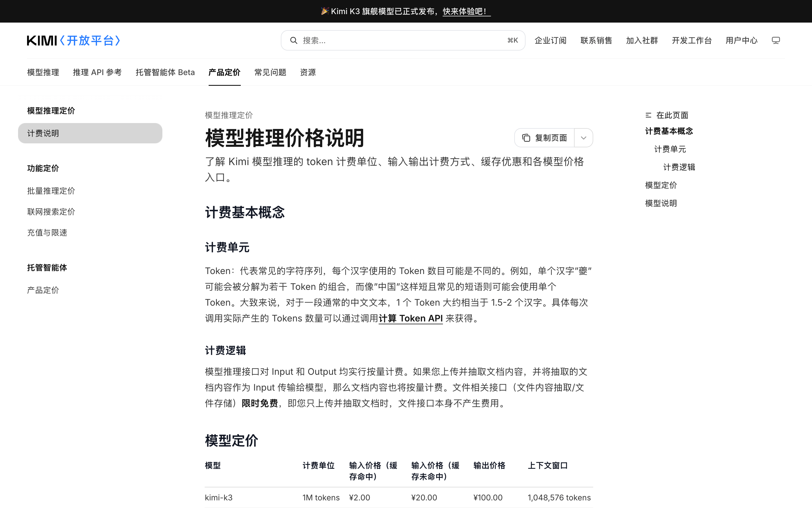Click the 计算 Token API link
Image resolution: width=812 pixels, height=508 pixels.
point(411,318)
